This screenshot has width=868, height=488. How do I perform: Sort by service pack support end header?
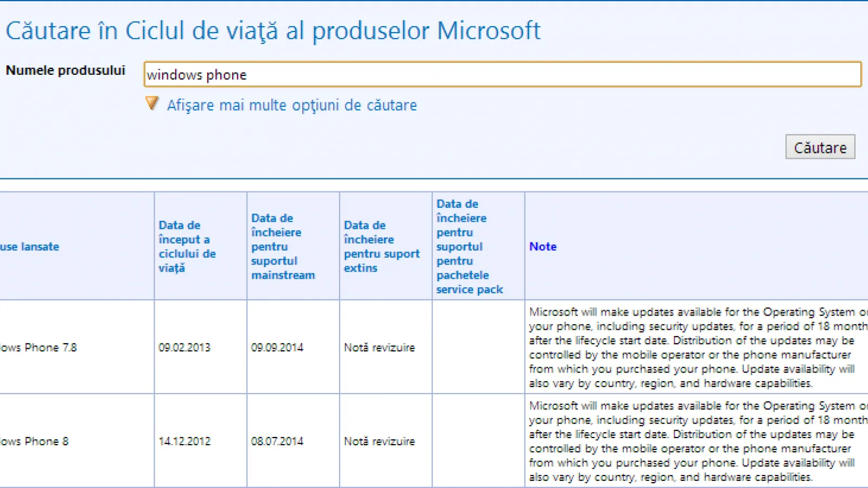click(x=469, y=246)
